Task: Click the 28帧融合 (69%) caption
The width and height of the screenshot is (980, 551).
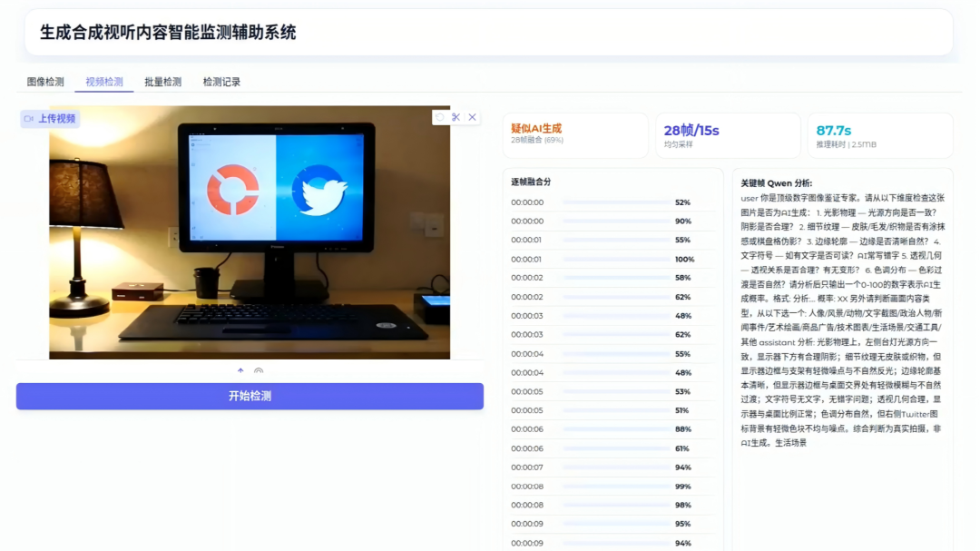Action: coord(537,140)
